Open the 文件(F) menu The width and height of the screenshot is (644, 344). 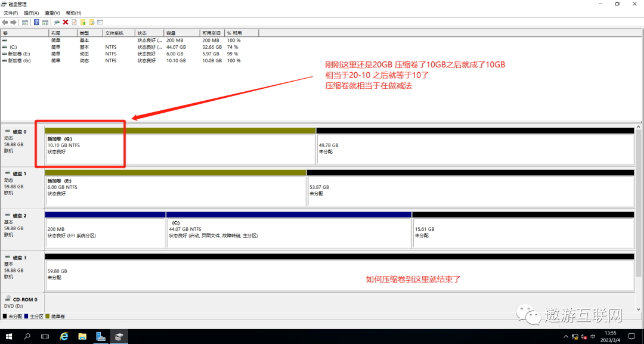pyautogui.click(x=11, y=13)
